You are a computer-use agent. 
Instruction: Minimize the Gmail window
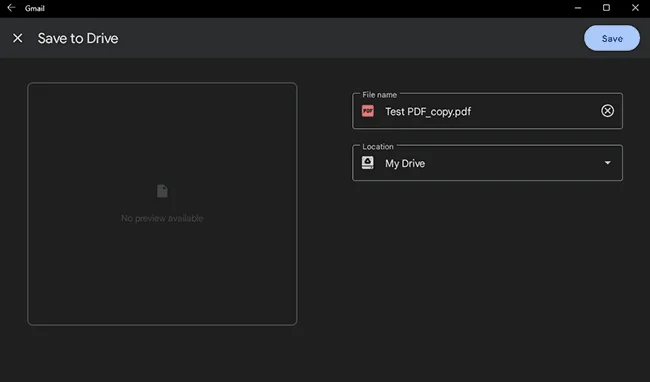point(577,8)
